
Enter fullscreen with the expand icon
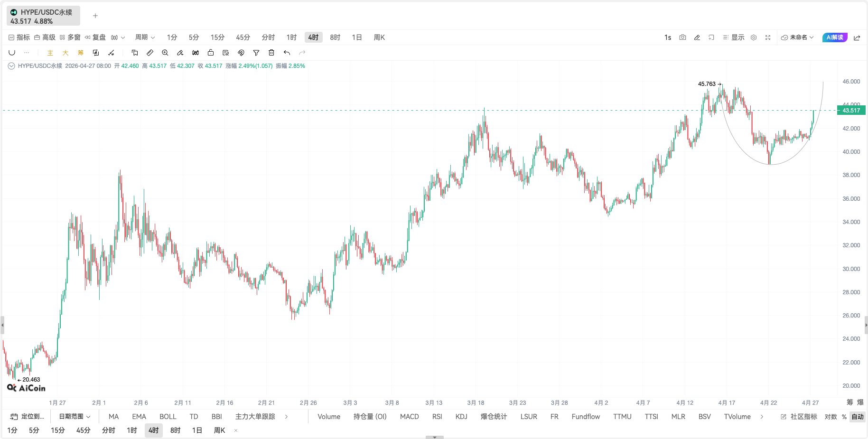click(x=768, y=37)
